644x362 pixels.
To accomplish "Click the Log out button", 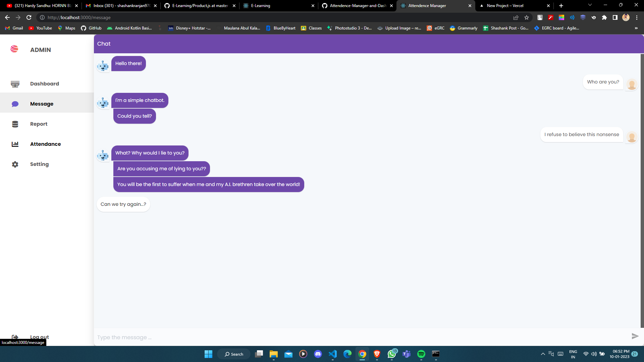I will (39, 337).
